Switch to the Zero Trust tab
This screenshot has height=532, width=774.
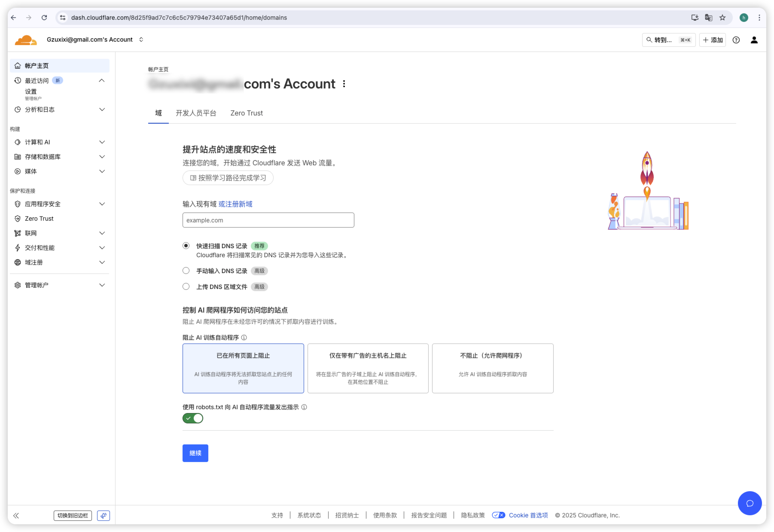(247, 113)
